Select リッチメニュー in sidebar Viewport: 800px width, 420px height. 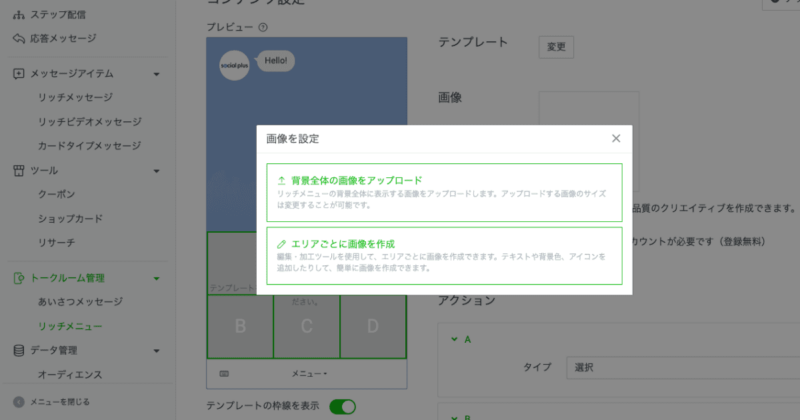point(70,327)
